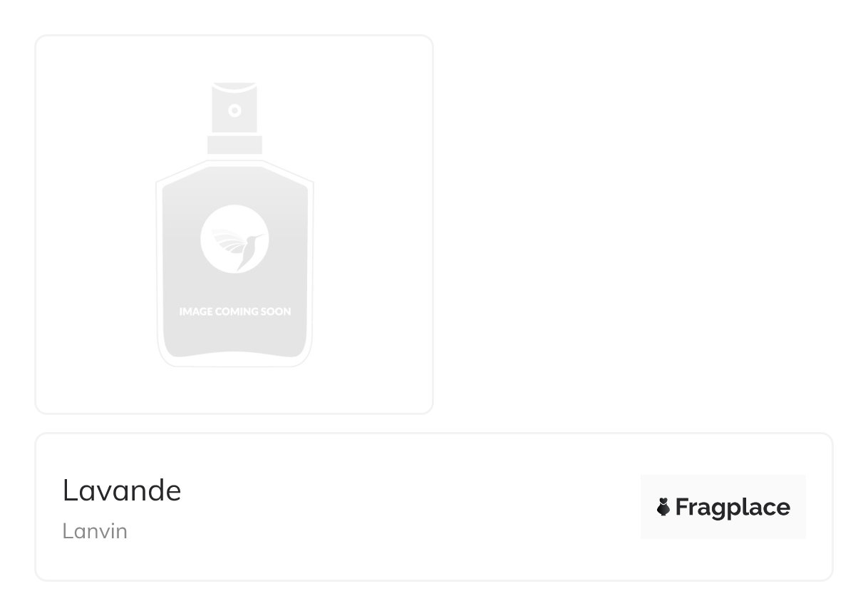Click the 'Fragplace' wordmark text
This screenshot has height=616, width=868.
click(x=733, y=508)
